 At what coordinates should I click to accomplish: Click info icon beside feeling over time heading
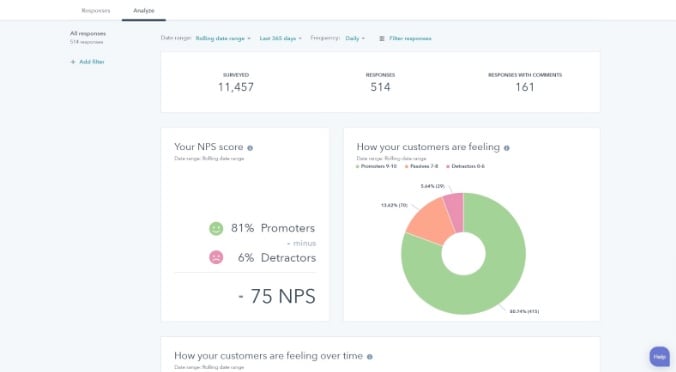[x=369, y=356]
